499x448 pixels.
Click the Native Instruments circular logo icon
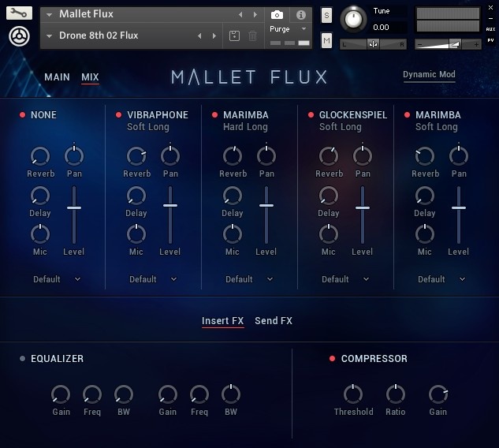19,36
